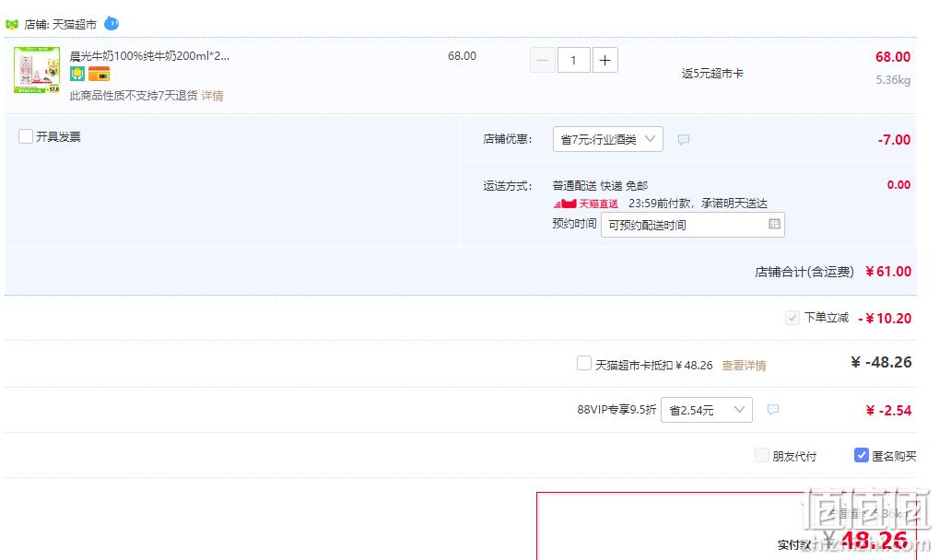This screenshot has width=939, height=560.
Task: Click the ¥ -10.20 instant reduction amount
Action: (885, 319)
